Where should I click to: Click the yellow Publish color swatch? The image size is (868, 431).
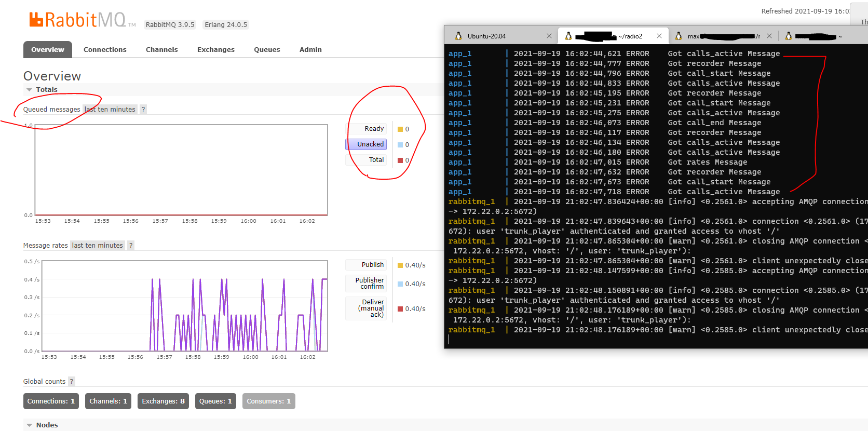(400, 265)
